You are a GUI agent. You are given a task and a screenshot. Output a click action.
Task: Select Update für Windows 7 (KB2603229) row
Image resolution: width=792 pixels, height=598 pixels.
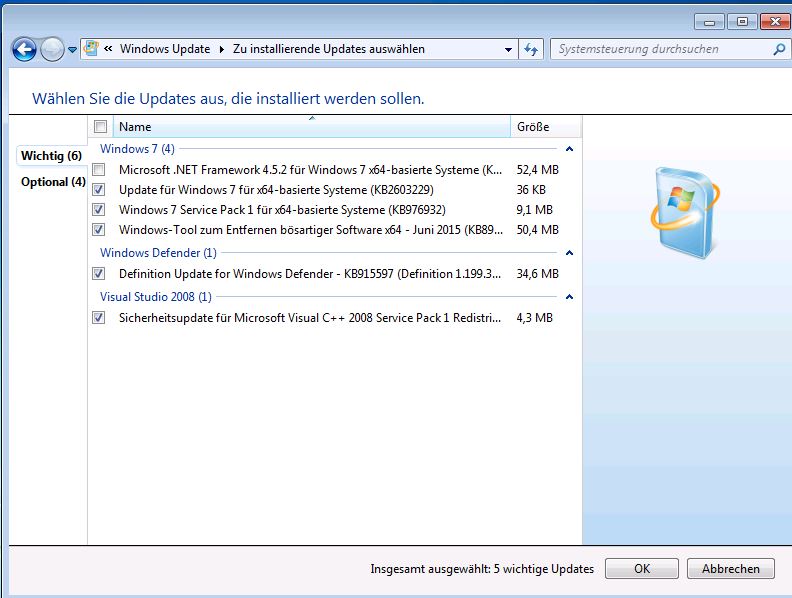click(334, 190)
